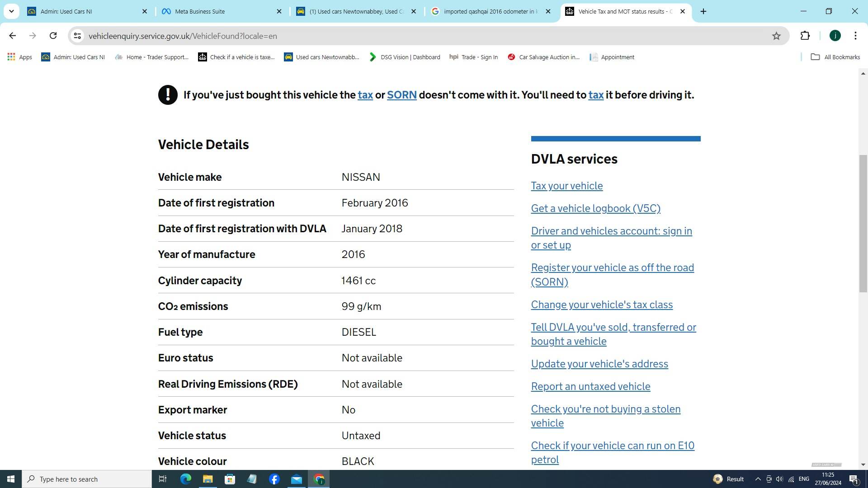Click the browser forward arrow
The width and height of the screenshot is (868, 488).
[x=33, y=36]
